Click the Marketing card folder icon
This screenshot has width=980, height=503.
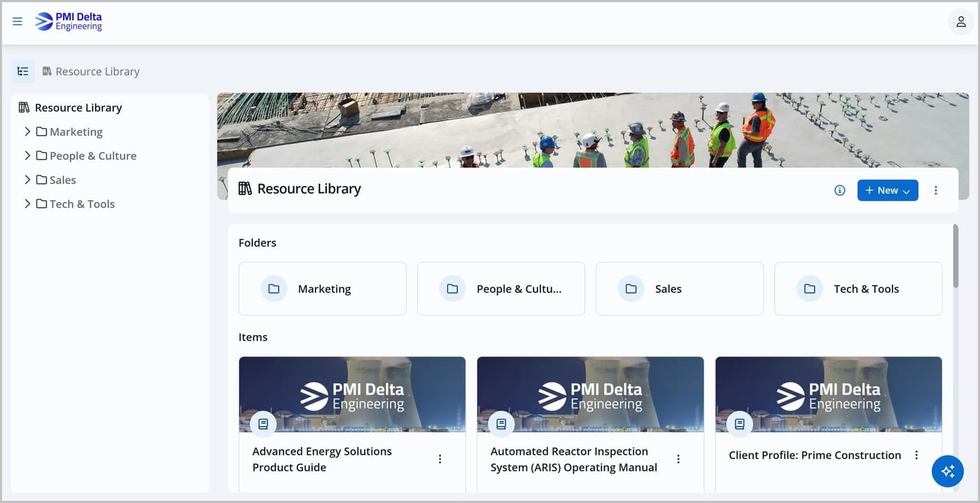click(274, 289)
